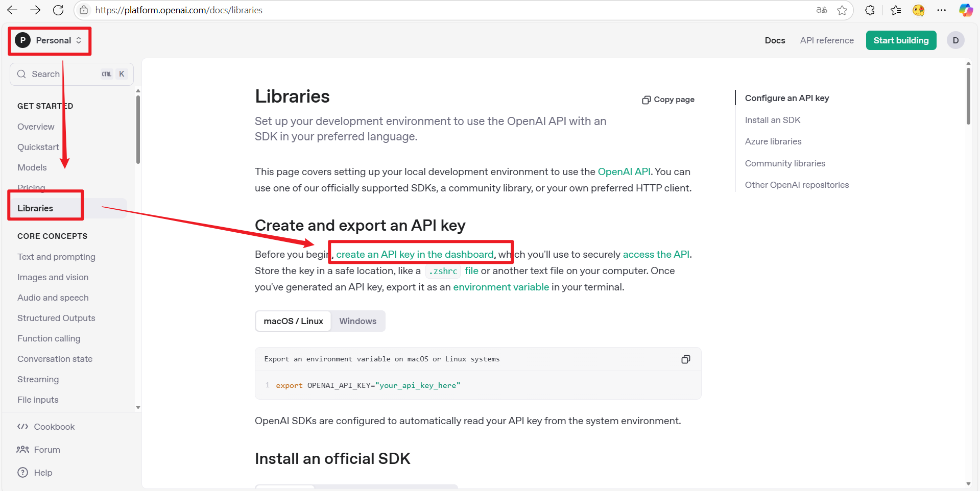Open Structured Outputs guide

(56, 318)
